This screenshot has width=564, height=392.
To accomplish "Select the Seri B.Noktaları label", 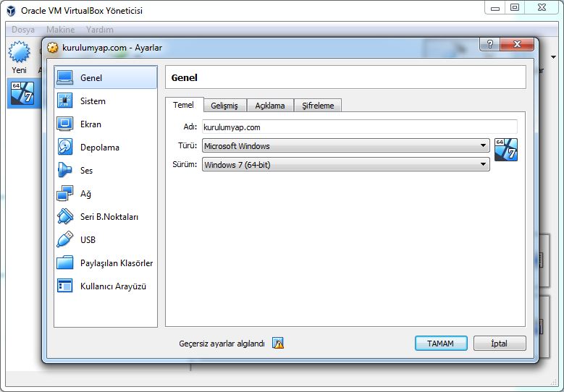I will pos(109,217).
